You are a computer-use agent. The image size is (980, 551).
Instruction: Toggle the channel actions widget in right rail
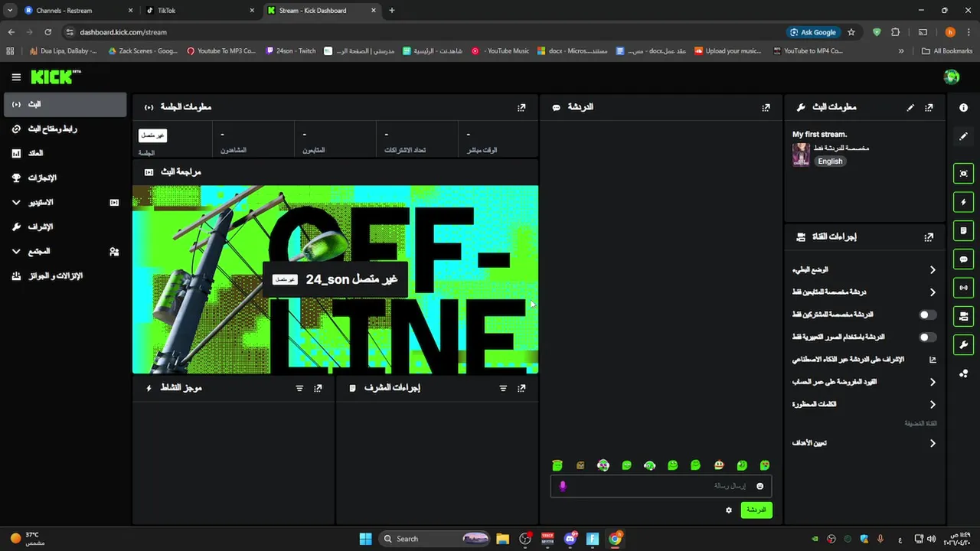click(963, 316)
